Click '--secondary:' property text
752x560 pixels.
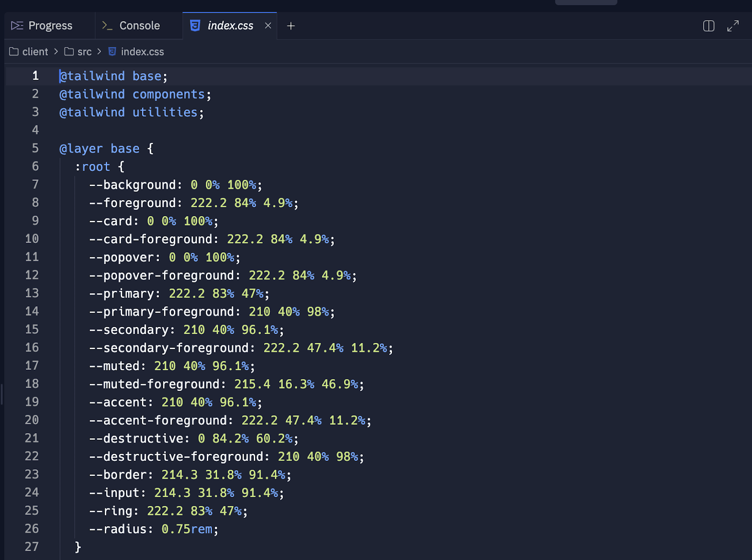pos(132,330)
